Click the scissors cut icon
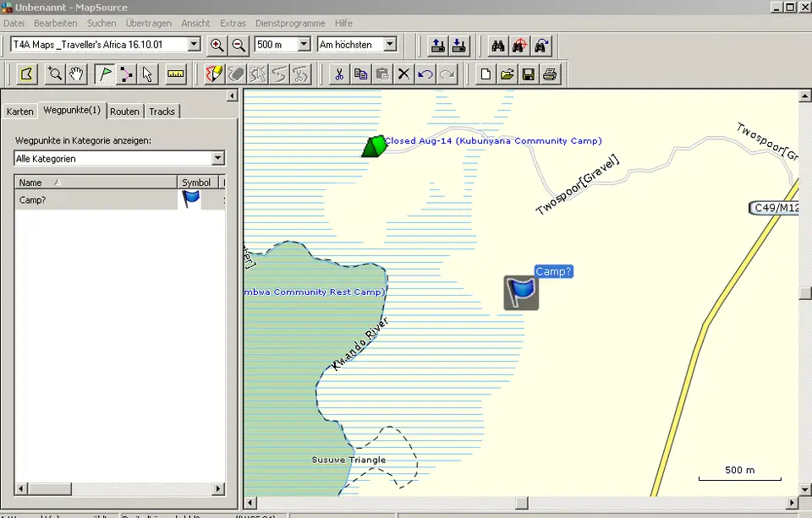This screenshot has width=812, height=518. coord(339,74)
